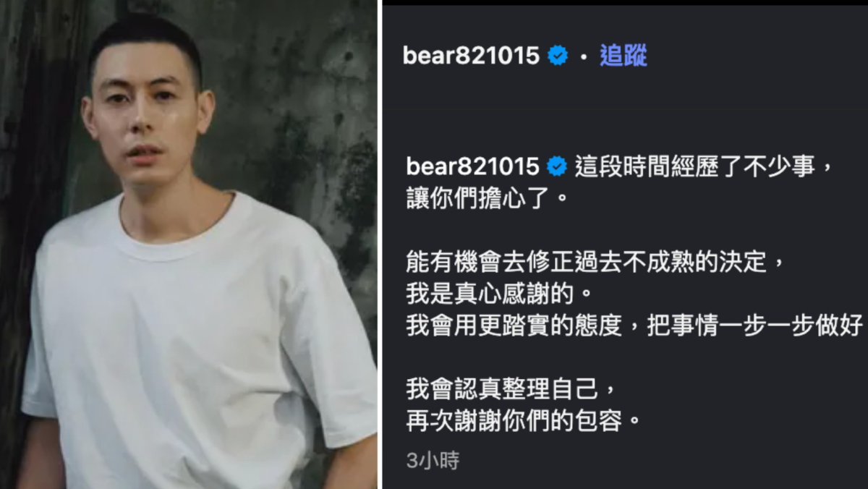Click the 3小時 post timestamp
The width and height of the screenshot is (868, 489).
pos(433,461)
